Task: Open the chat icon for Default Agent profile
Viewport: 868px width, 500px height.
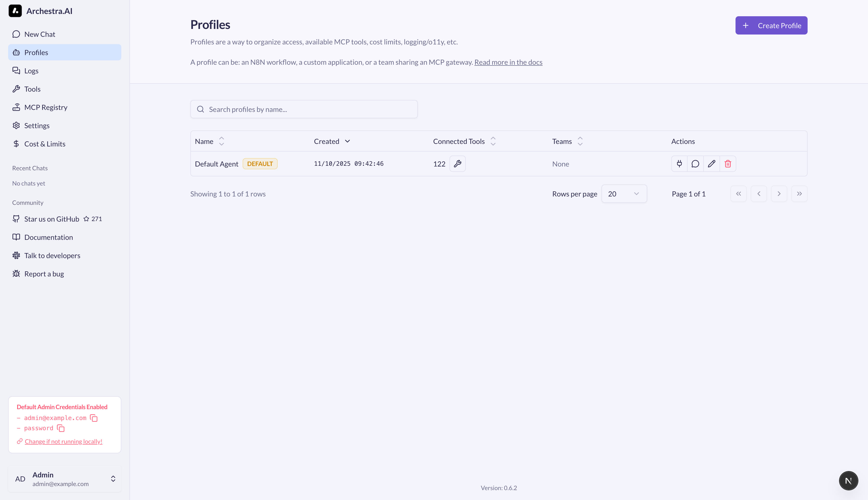Action: tap(695, 164)
